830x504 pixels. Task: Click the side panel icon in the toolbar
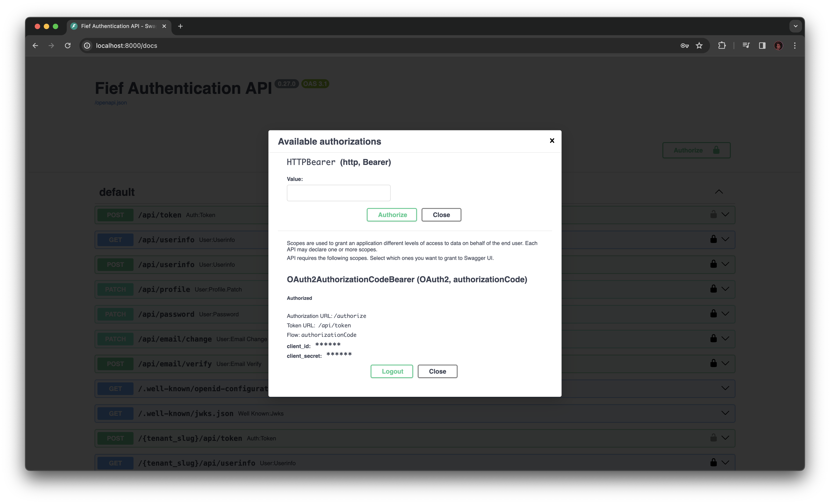click(x=762, y=46)
